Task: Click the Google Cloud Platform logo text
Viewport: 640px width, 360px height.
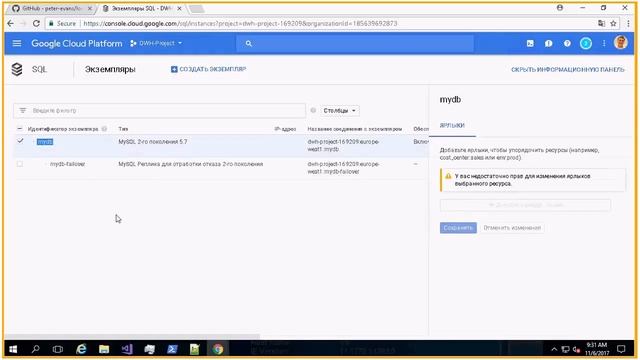Action: tap(77, 43)
